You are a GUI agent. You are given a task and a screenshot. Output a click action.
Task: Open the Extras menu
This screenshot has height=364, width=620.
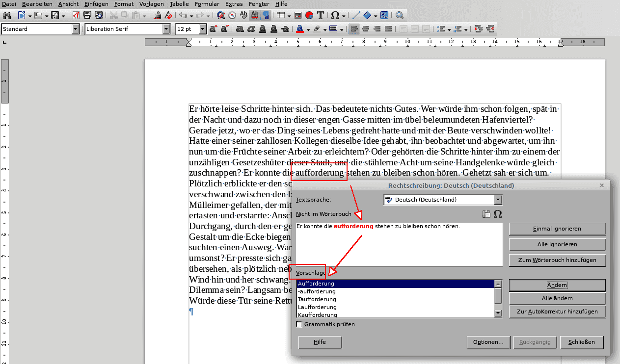pos(234,3)
